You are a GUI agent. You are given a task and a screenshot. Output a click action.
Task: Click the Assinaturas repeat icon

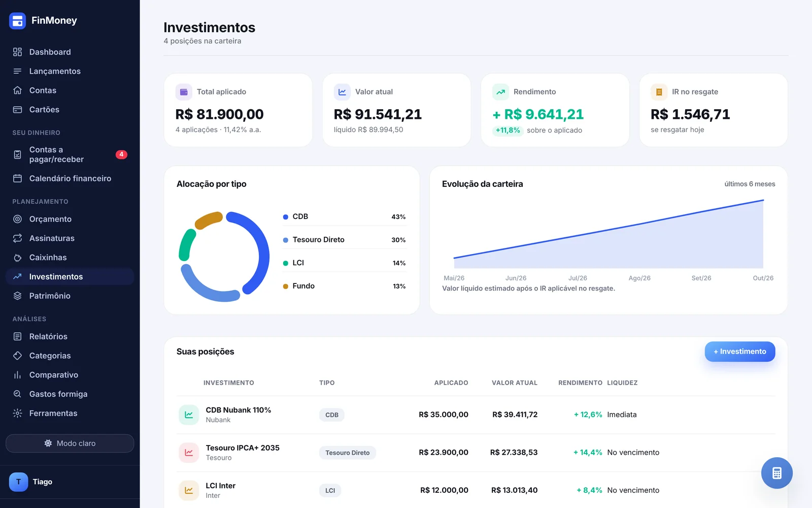[x=17, y=238]
